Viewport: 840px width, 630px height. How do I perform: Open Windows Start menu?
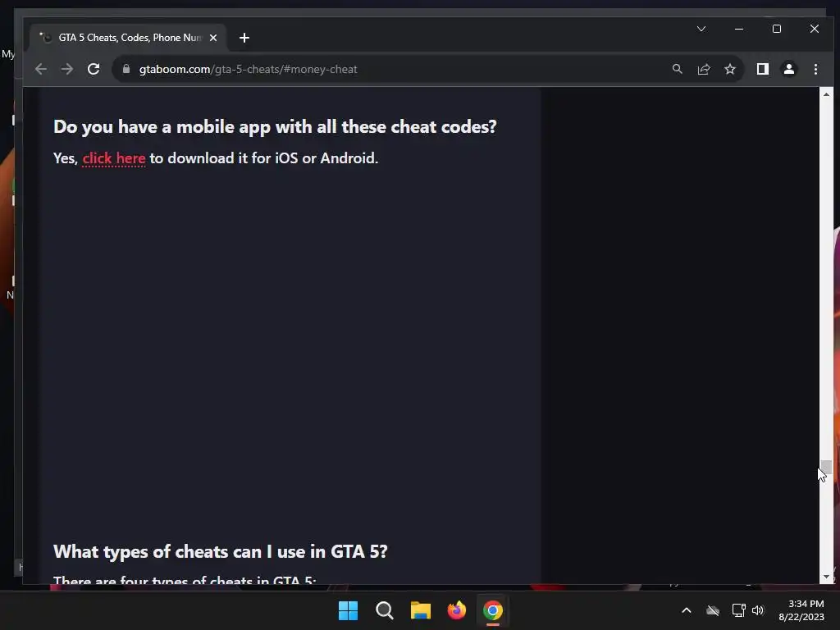point(348,610)
